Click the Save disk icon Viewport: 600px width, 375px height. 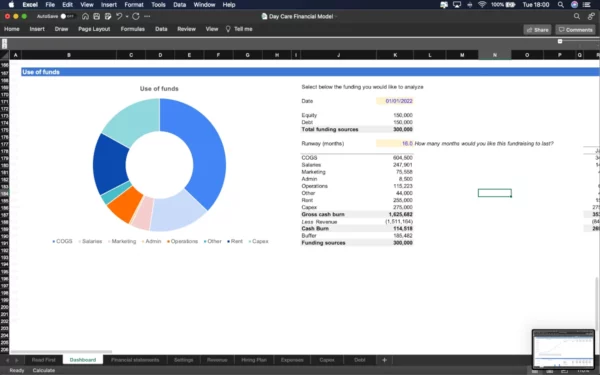point(96,16)
